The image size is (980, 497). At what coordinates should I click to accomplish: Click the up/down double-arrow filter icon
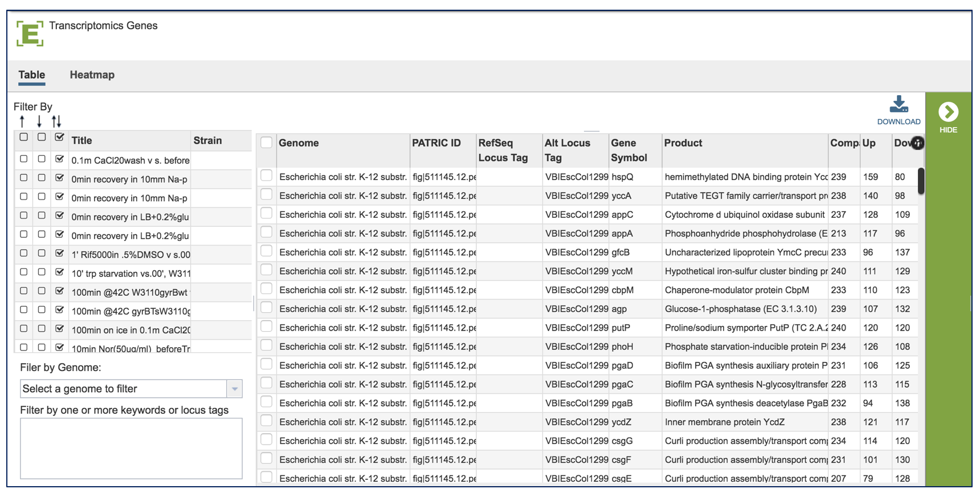point(56,121)
